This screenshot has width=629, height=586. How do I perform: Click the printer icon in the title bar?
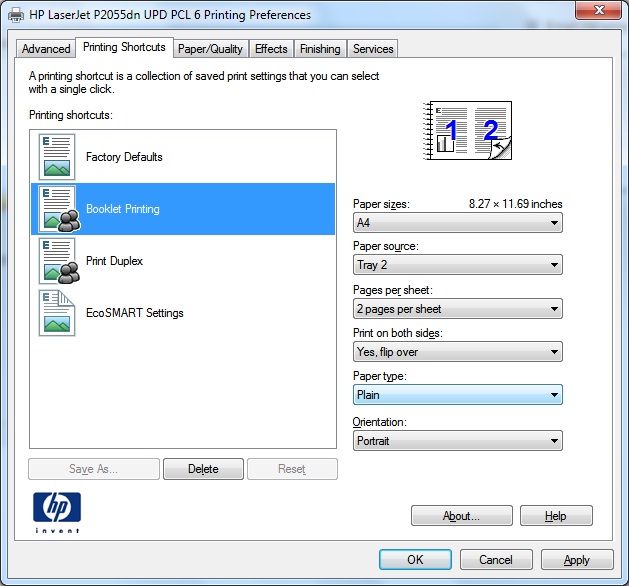coord(16,15)
